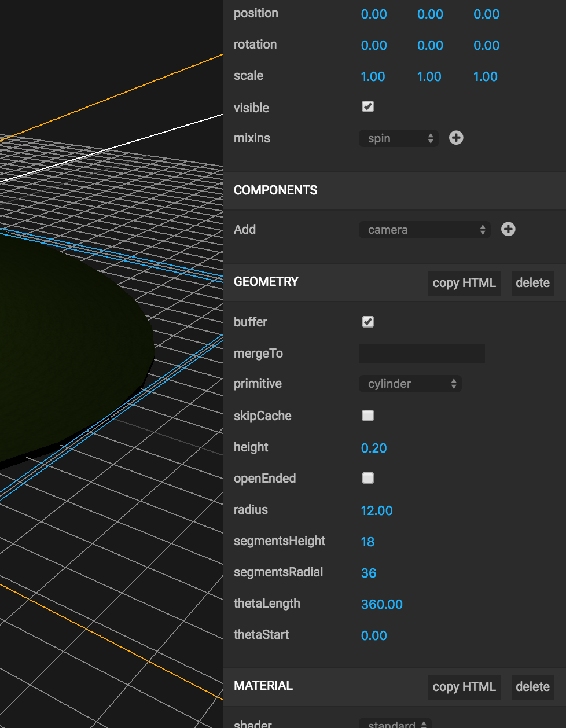Open the Add component dropdown showing camera

click(x=424, y=230)
